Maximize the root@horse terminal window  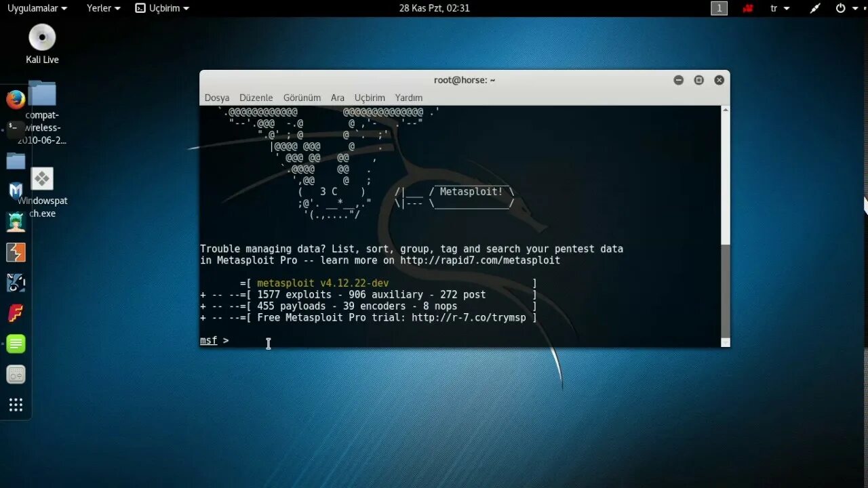tap(698, 80)
